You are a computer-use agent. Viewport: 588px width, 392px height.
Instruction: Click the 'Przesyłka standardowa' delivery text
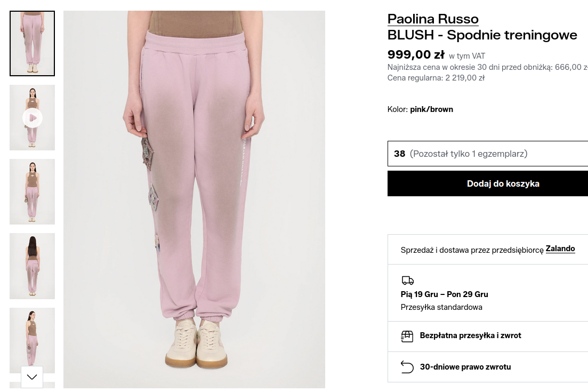pyautogui.click(x=441, y=307)
